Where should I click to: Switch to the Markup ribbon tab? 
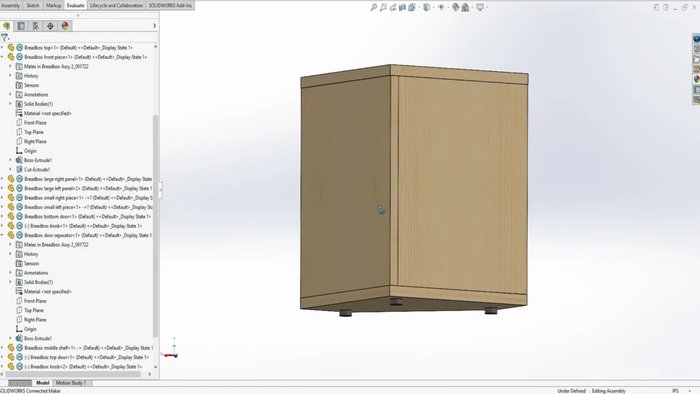(x=54, y=5)
